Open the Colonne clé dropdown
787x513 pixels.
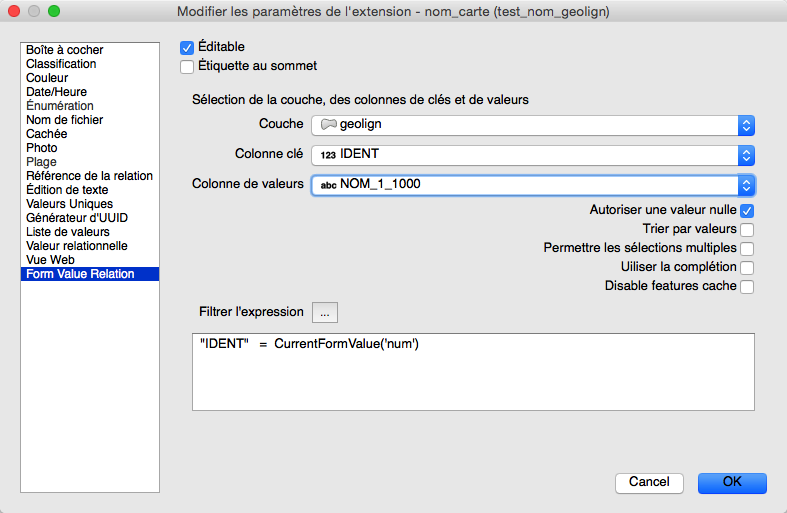[532, 155]
